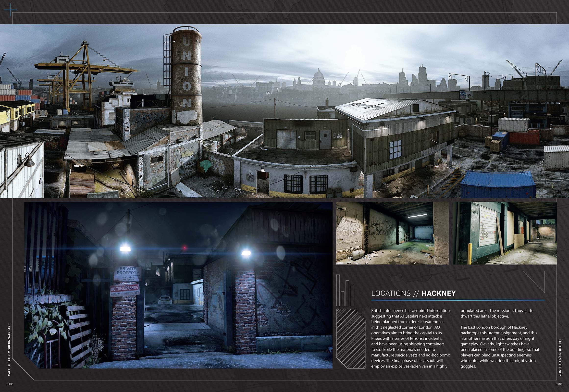
Task: Click the night alley gate image
Action: [178, 285]
